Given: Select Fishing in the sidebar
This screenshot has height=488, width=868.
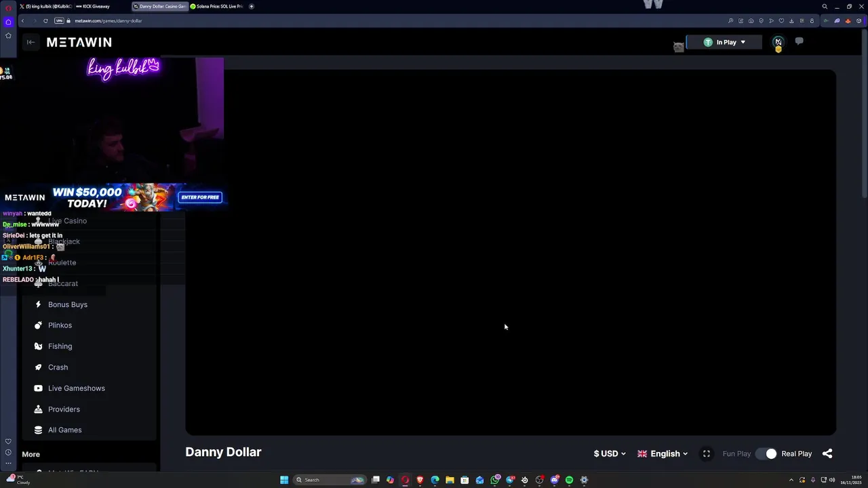Looking at the screenshot, I should point(60,346).
